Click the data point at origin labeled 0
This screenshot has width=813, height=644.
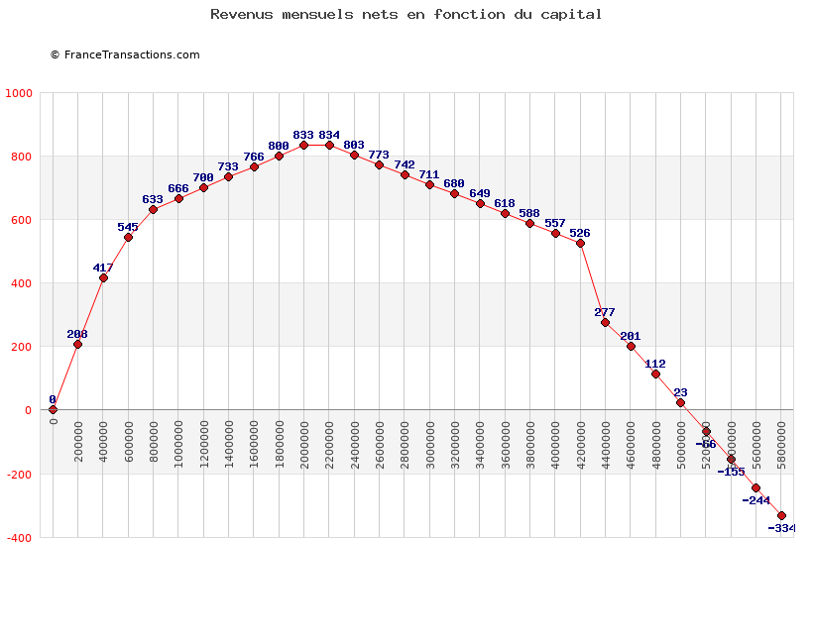(x=53, y=410)
